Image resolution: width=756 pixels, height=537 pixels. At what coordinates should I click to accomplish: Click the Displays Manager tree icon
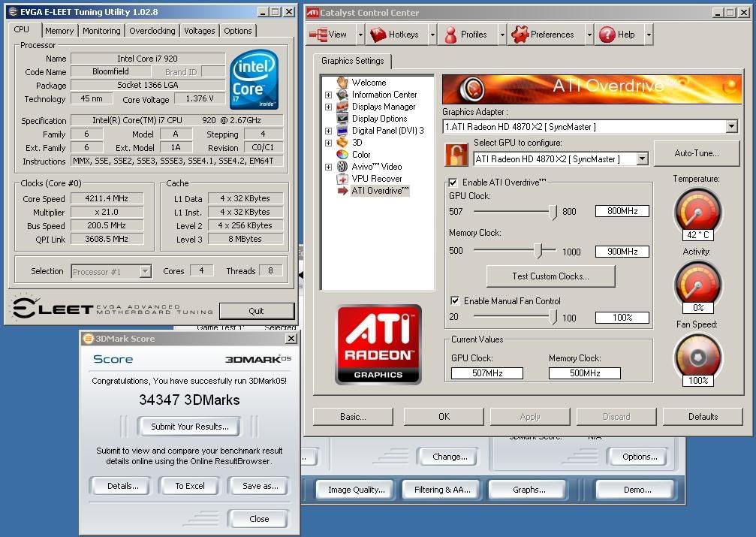tap(342, 107)
